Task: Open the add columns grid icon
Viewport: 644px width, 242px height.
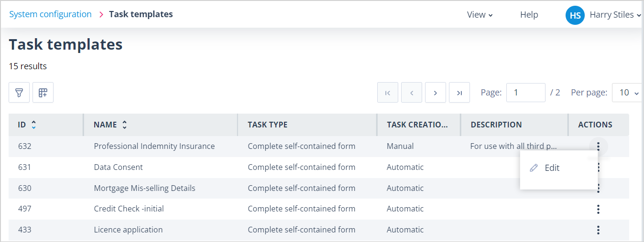Action: tap(43, 92)
